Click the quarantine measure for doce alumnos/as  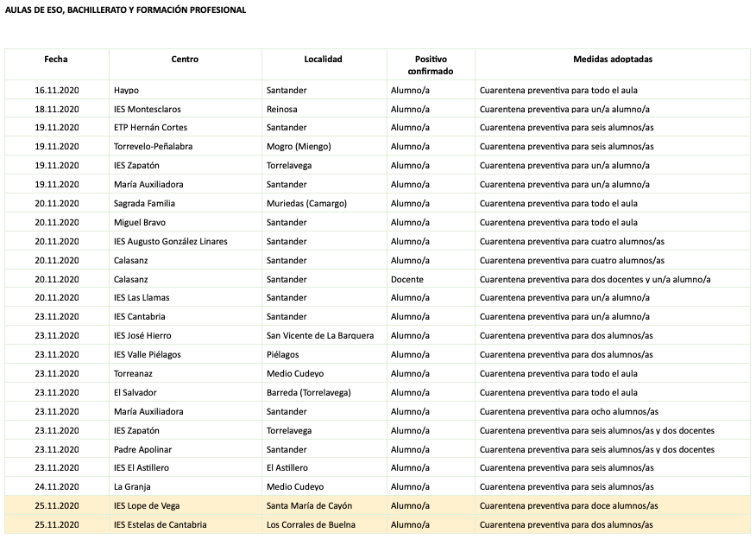(x=569, y=505)
